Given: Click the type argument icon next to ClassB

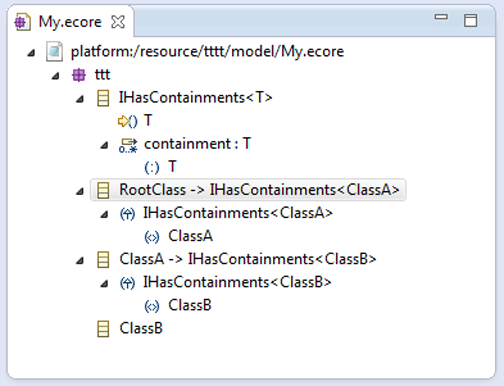Looking at the screenshot, I should (x=152, y=306).
